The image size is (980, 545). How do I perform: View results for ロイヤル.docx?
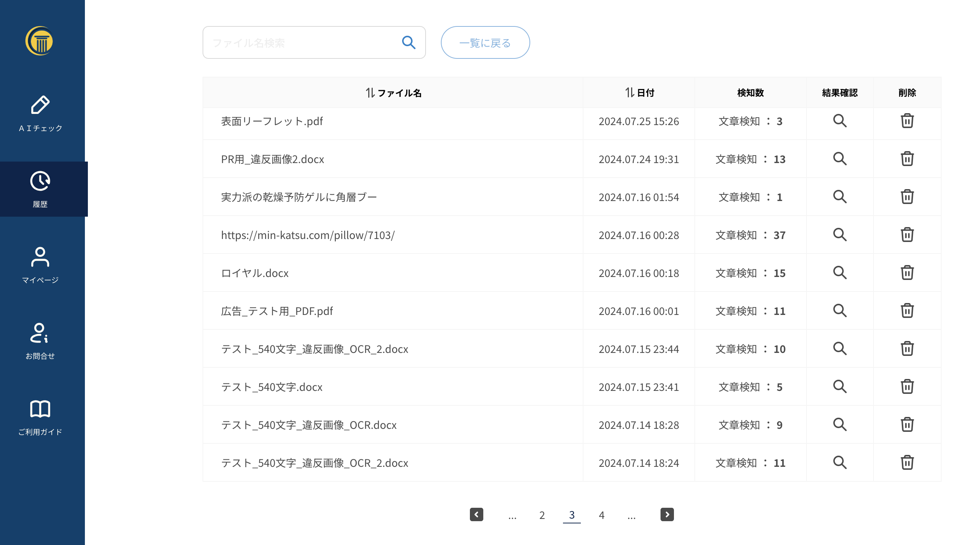tap(840, 273)
